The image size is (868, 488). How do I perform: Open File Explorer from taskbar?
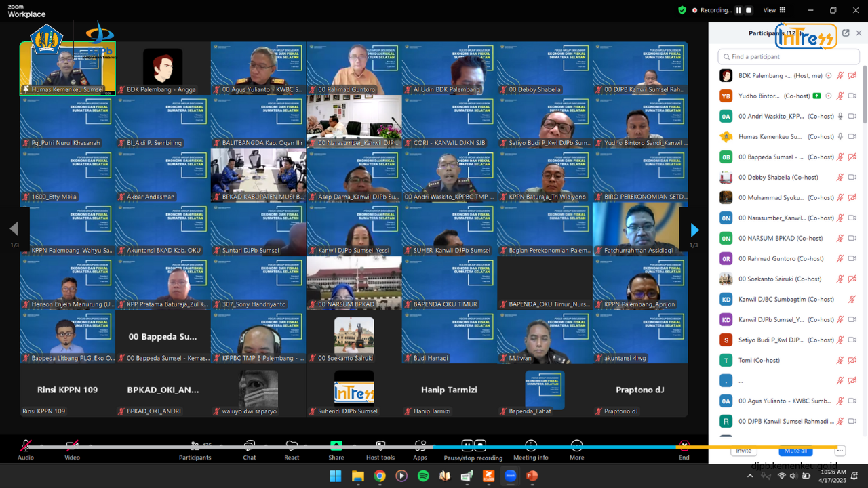click(357, 476)
